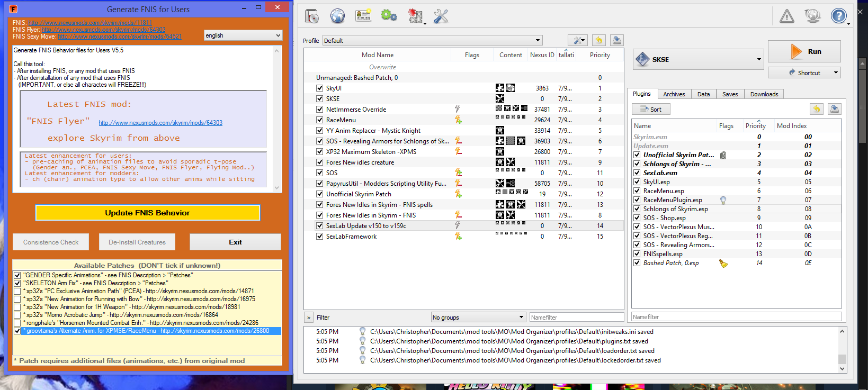The height and width of the screenshot is (390, 868).
Task: Click the Install Mod archive toolbar icon
Action: (312, 16)
